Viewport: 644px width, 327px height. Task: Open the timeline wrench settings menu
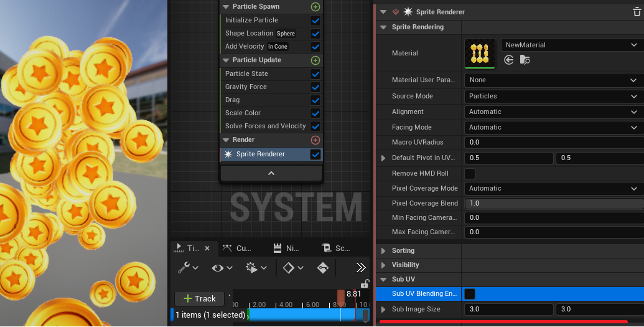tap(188, 268)
